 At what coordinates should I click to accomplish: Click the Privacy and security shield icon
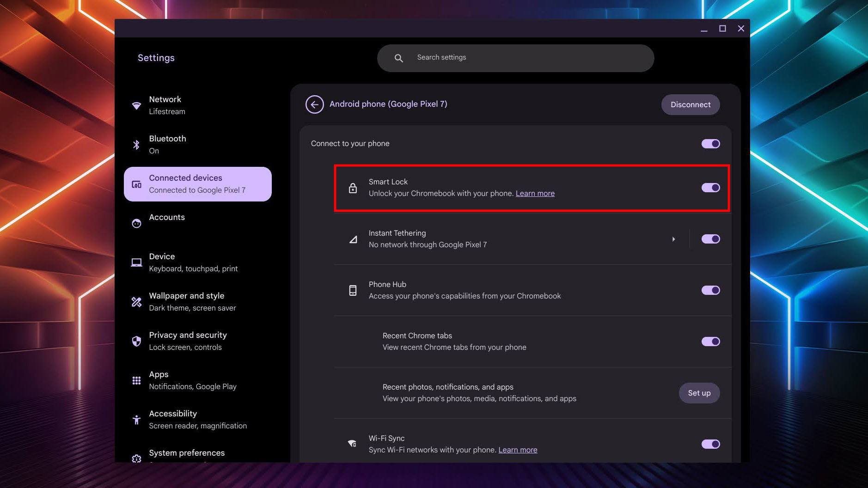(x=136, y=341)
